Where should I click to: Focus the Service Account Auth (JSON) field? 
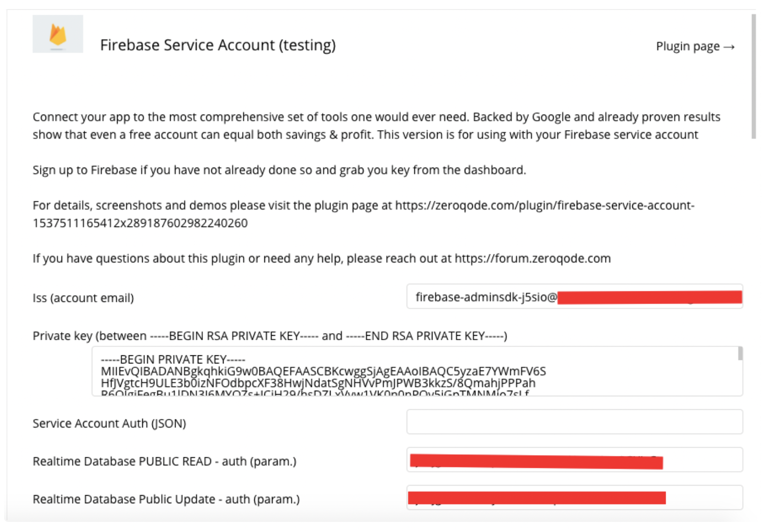click(574, 421)
